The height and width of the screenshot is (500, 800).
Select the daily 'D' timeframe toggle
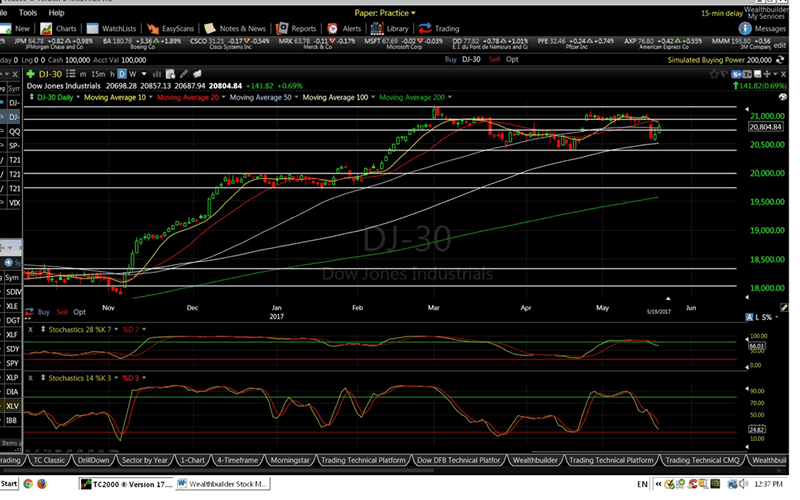[120, 74]
